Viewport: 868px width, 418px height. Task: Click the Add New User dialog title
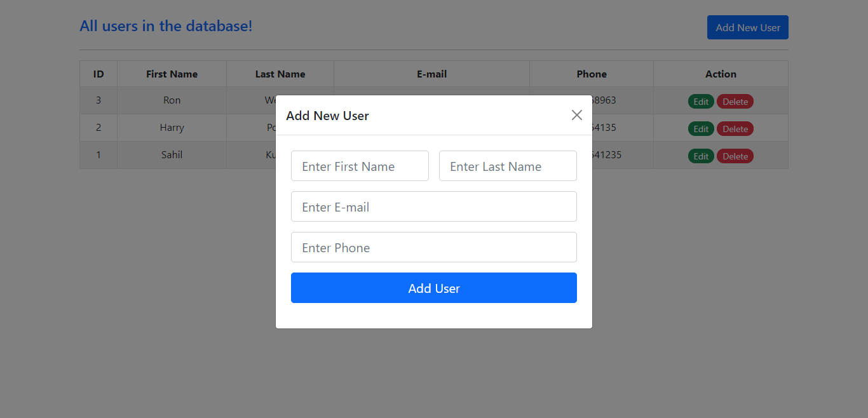point(327,115)
